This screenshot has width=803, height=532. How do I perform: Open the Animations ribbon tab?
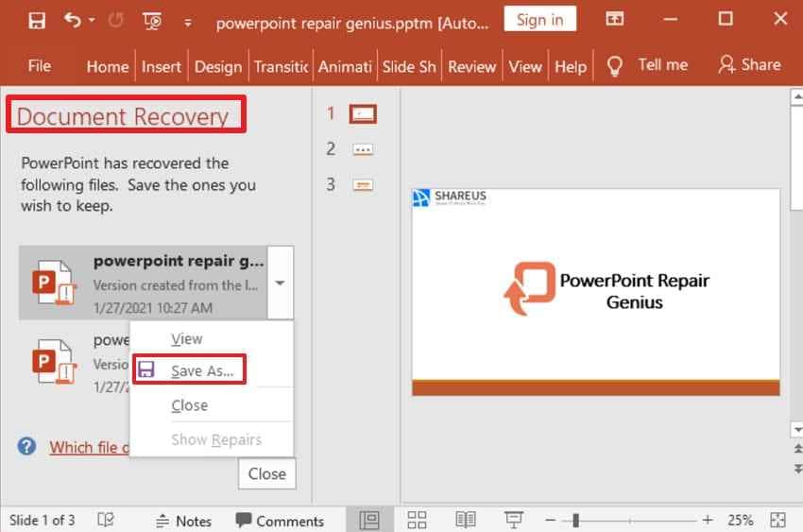[345, 66]
